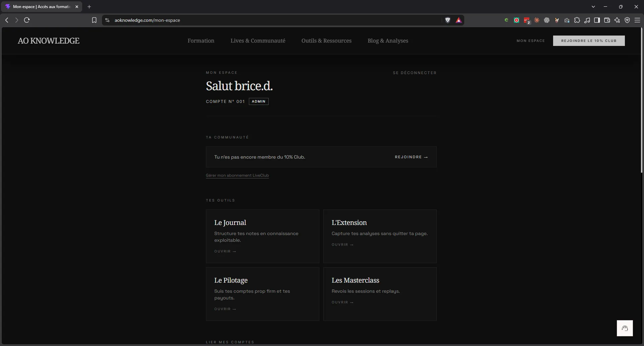
Task: Open the Extensions puzzle-piece menu
Action: [577, 20]
